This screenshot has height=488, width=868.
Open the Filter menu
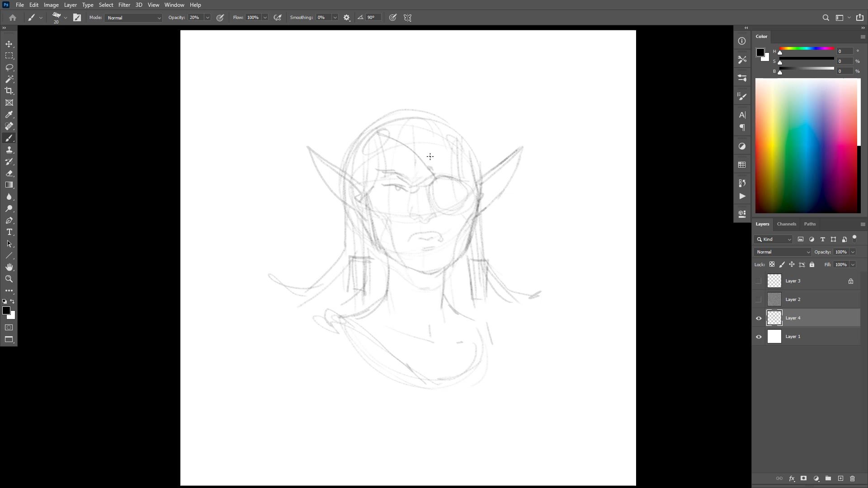tap(124, 5)
